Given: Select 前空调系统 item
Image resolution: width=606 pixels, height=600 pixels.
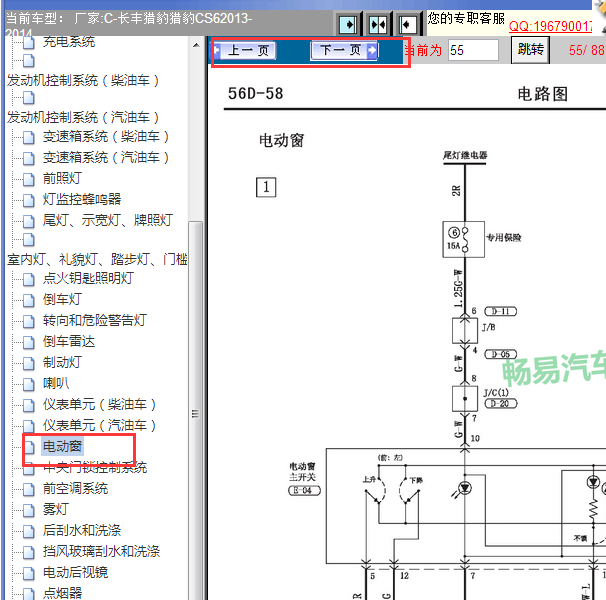Looking at the screenshot, I should 75,489.
